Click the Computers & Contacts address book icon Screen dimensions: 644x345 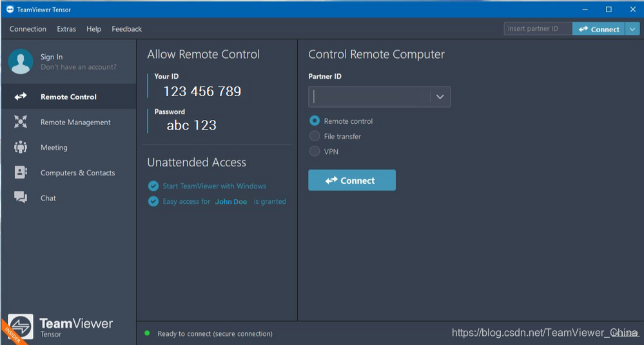(x=21, y=172)
